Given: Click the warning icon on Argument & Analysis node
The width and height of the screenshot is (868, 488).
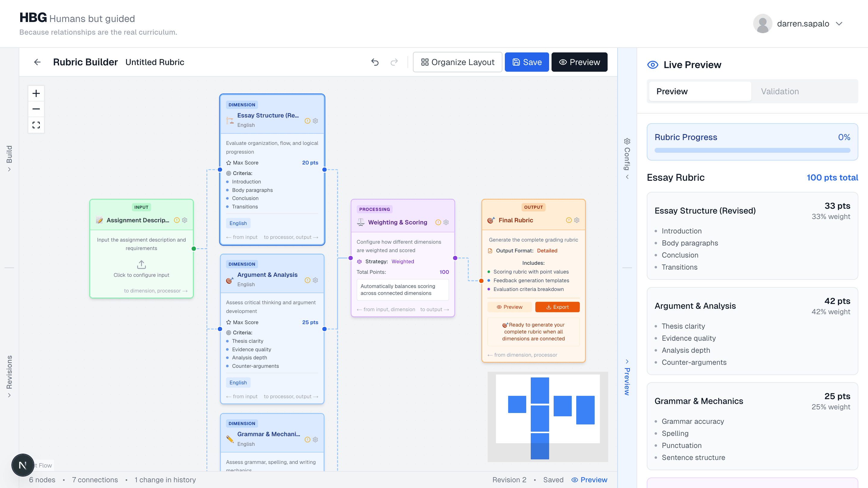Looking at the screenshot, I should pyautogui.click(x=307, y=280).
